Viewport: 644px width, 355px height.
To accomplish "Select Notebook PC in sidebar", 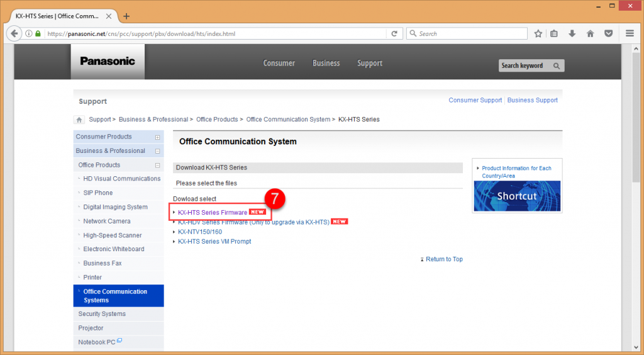I will 97,342.
